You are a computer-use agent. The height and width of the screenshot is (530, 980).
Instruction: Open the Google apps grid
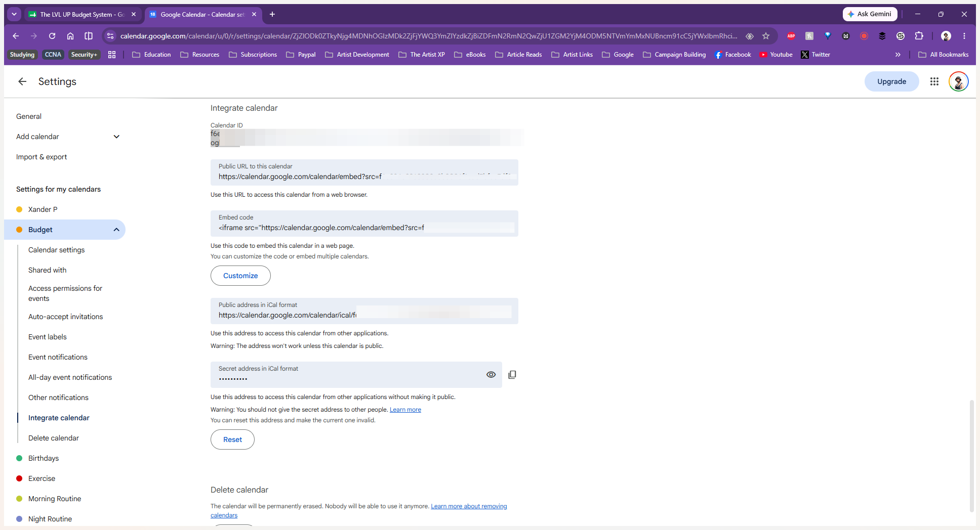pos(934,81)
